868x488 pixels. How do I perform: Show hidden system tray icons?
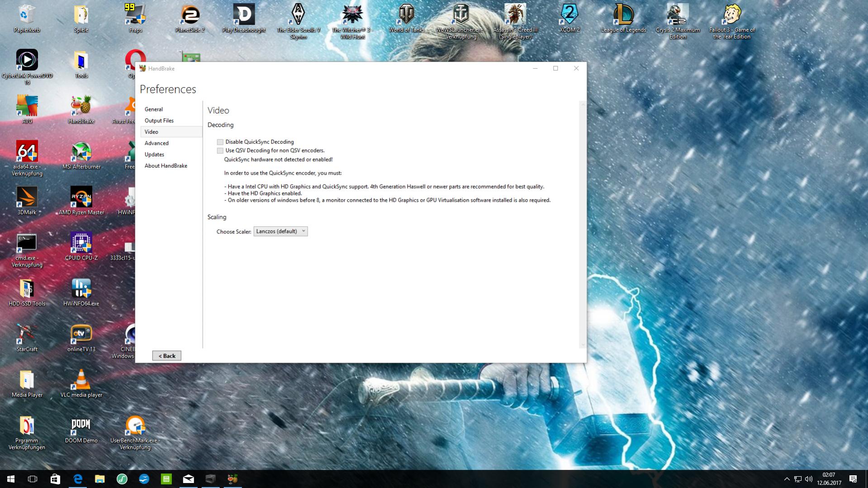[787, 479]
